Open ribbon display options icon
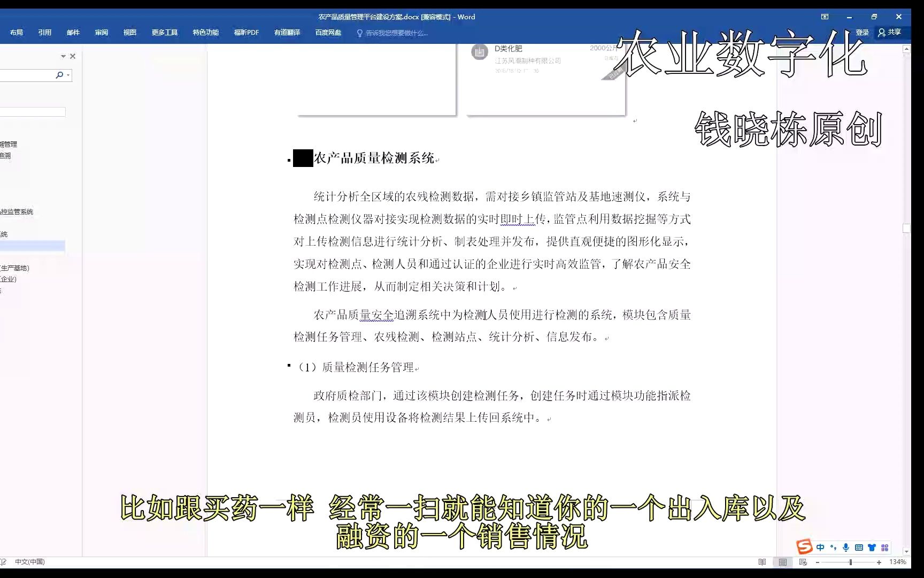The image size is (924, 578). 825,17
